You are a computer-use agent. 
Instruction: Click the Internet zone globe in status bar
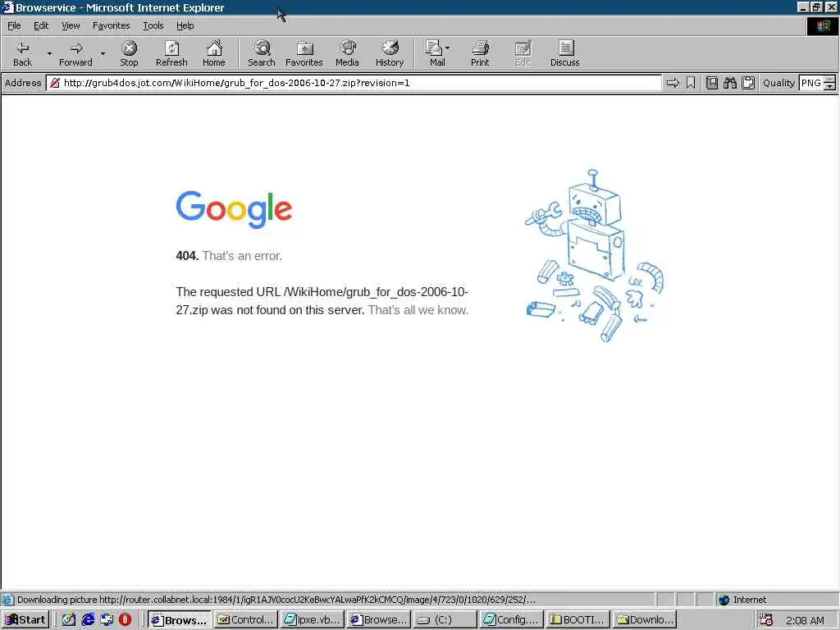coord(724,600)
